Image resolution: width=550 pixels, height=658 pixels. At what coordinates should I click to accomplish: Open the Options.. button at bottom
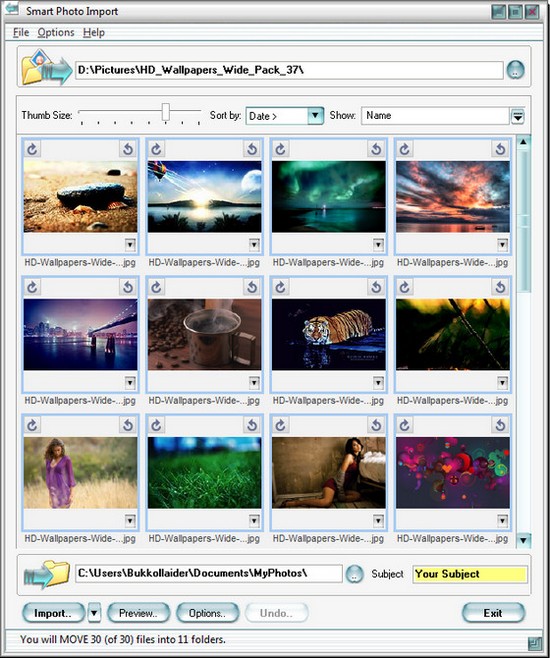click(x=208, y=613)
